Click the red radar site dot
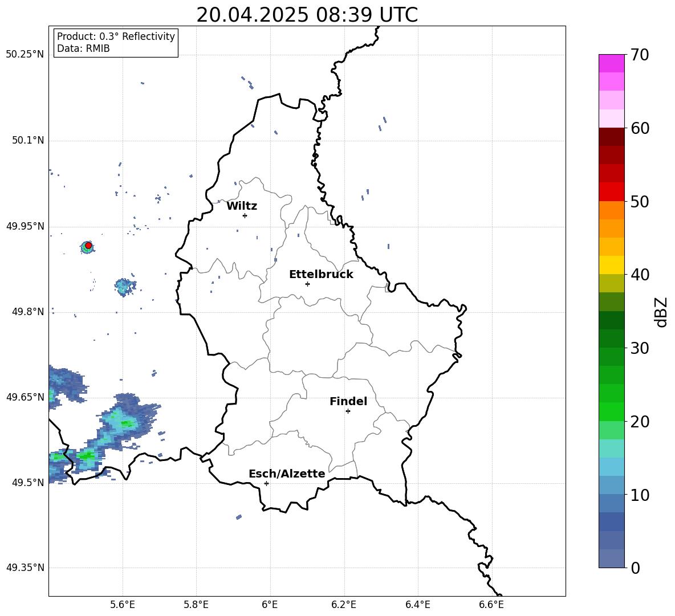This screenshot has height=616, width=675. point(88,246)
